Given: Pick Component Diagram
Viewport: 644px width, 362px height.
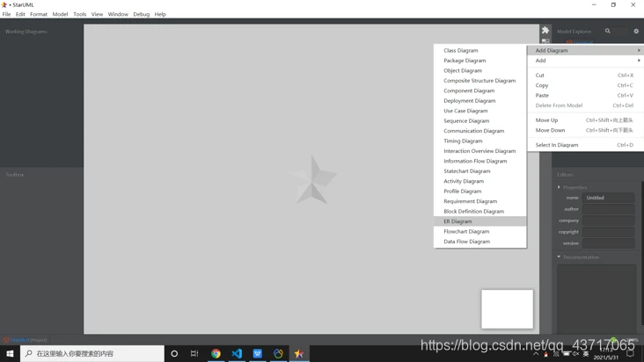Looking at the screenshot, I should pos(480,90).
